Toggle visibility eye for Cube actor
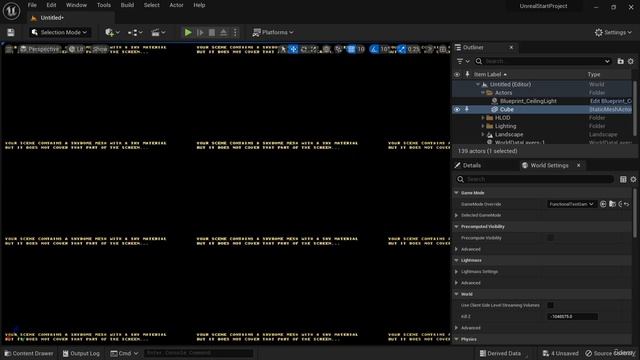 (x=457, y=109)
